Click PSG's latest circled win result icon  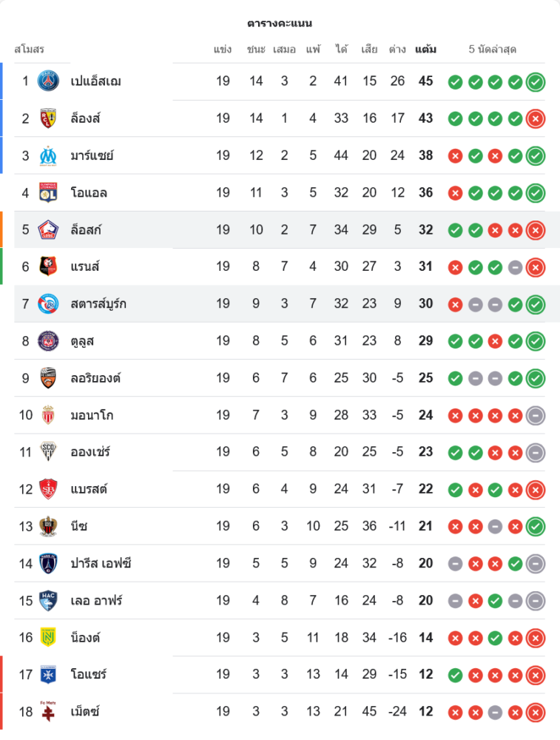pos(536,81)
